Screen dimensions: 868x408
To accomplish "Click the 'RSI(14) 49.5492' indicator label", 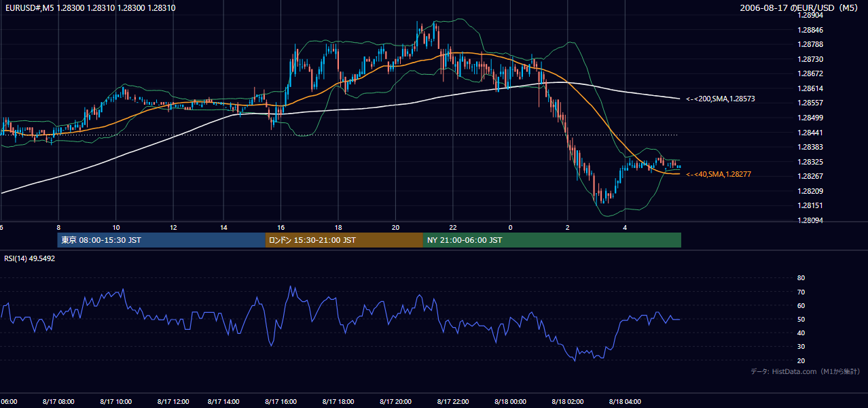I will click(30, 258).
